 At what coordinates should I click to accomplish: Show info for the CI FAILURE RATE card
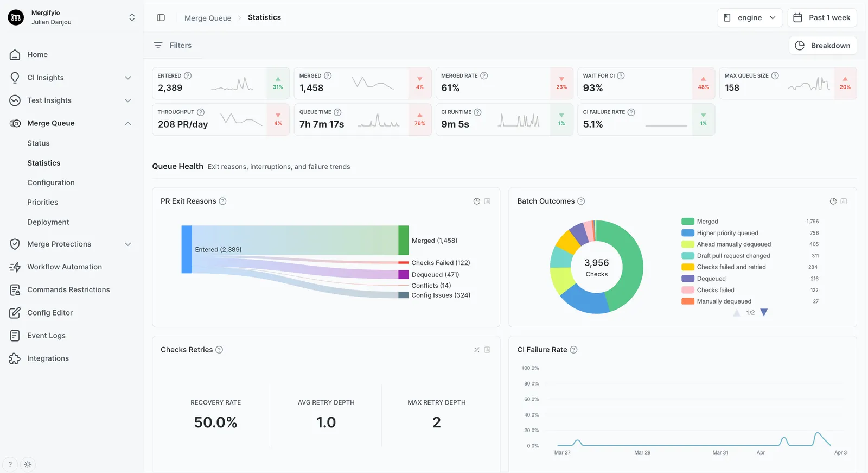tap(631, 112)
